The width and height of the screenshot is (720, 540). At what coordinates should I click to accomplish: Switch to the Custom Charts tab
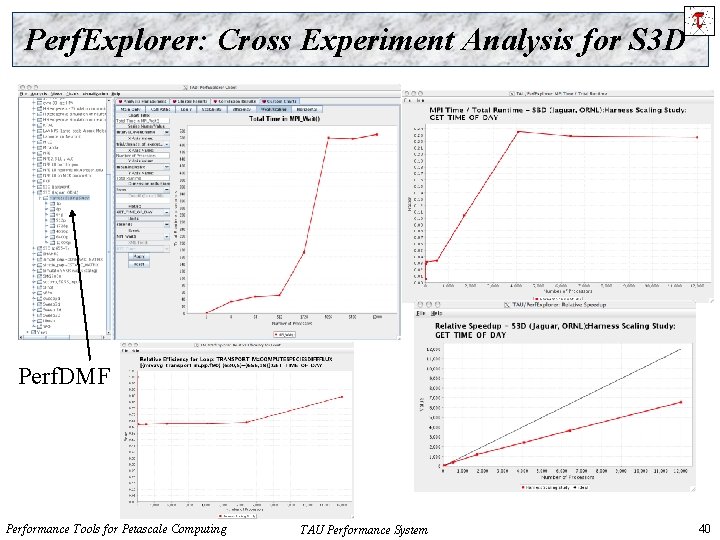click(x=279, y=101)
